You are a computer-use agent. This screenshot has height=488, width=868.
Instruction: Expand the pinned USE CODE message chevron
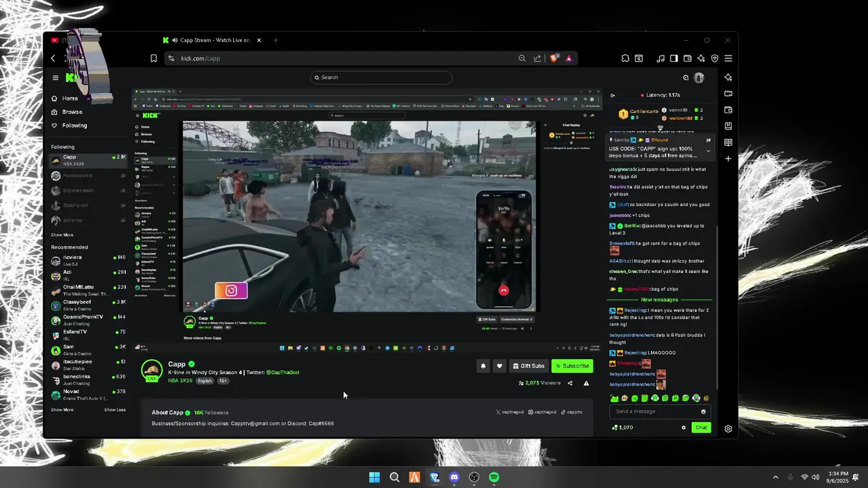coord(709,151)
